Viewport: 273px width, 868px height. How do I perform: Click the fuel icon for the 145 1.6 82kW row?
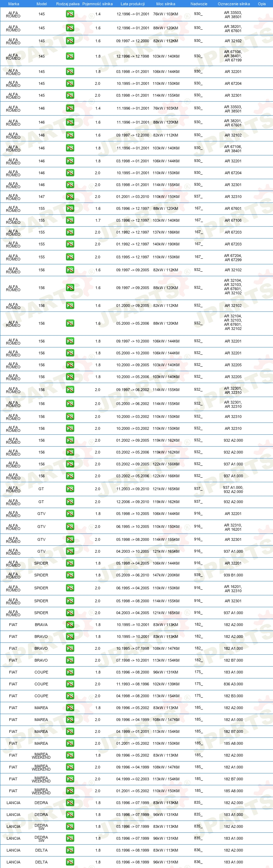click(x=70, y=41)
